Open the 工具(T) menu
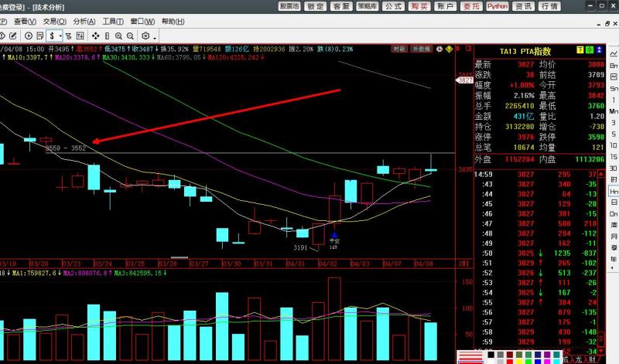 [113, 22]
